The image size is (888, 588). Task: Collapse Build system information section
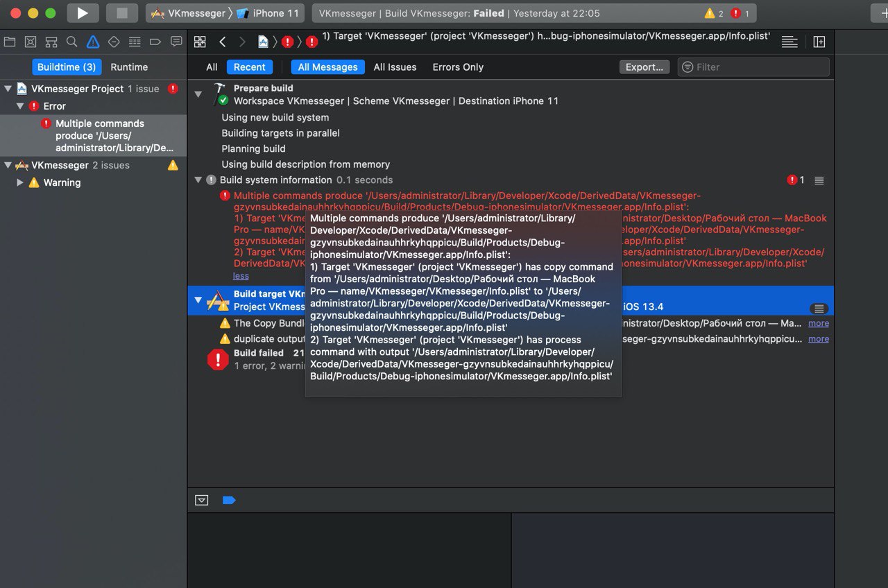[198, 180]
